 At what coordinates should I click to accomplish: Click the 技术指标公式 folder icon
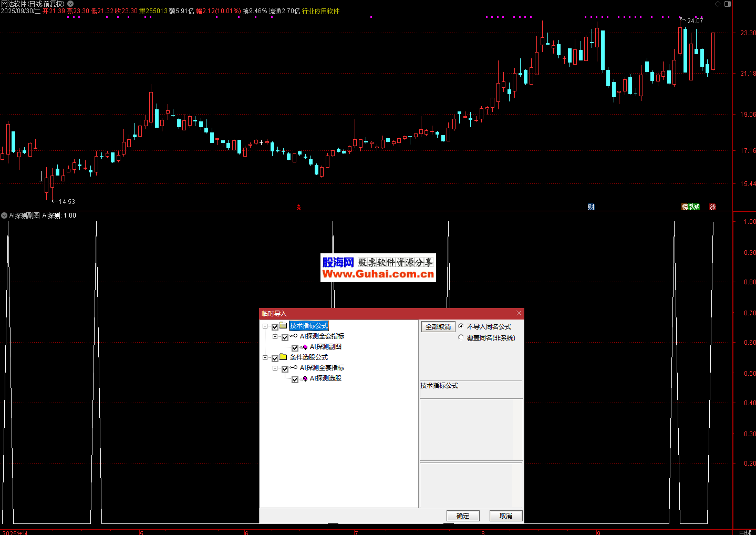tap(283, 326)
